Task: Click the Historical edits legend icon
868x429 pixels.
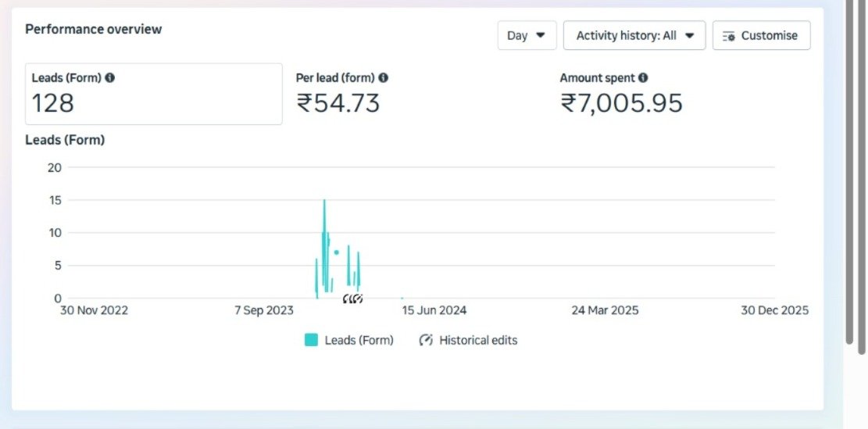Action: pyautogui.click(x=426, y=340)
